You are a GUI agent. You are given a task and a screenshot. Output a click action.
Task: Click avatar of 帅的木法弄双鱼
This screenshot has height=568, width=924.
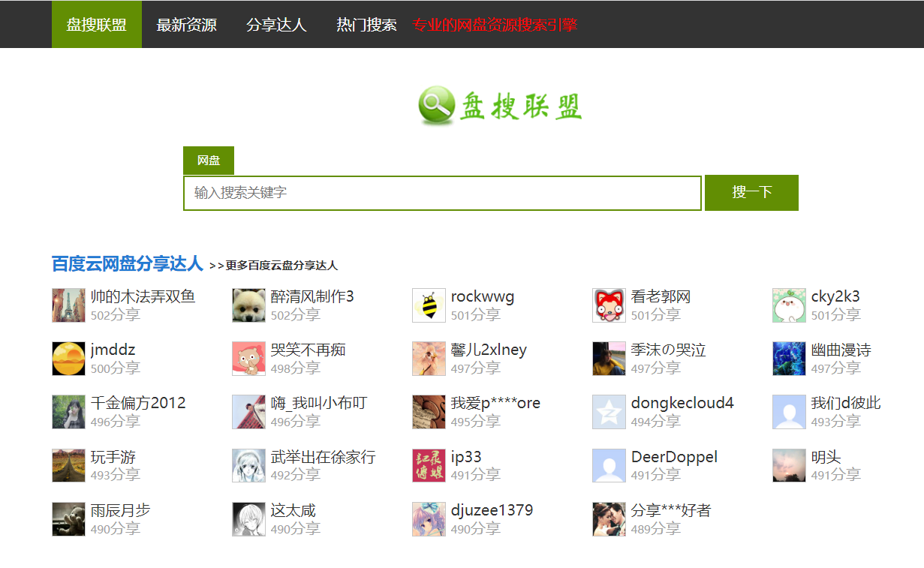coord(68,305)
